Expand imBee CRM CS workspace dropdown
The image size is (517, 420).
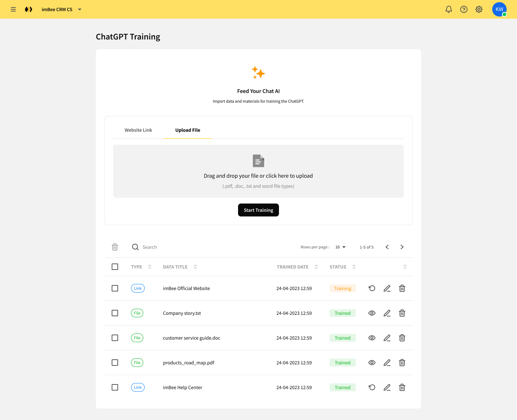tap(80, 9)
